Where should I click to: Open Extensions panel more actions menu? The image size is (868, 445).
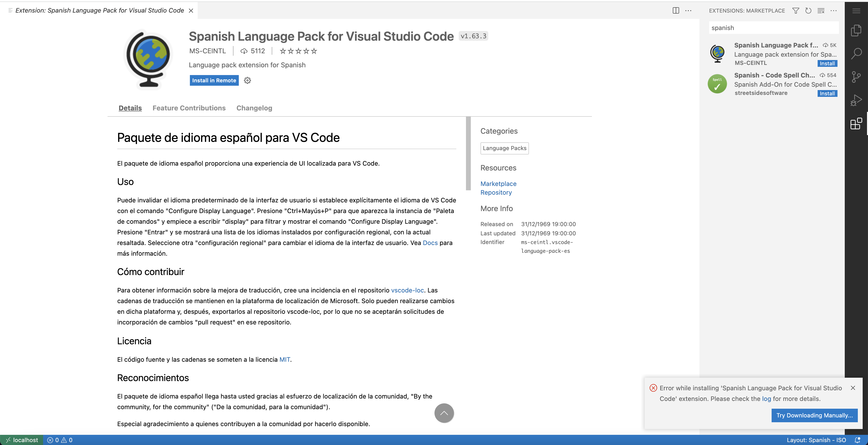click(834, 11)
